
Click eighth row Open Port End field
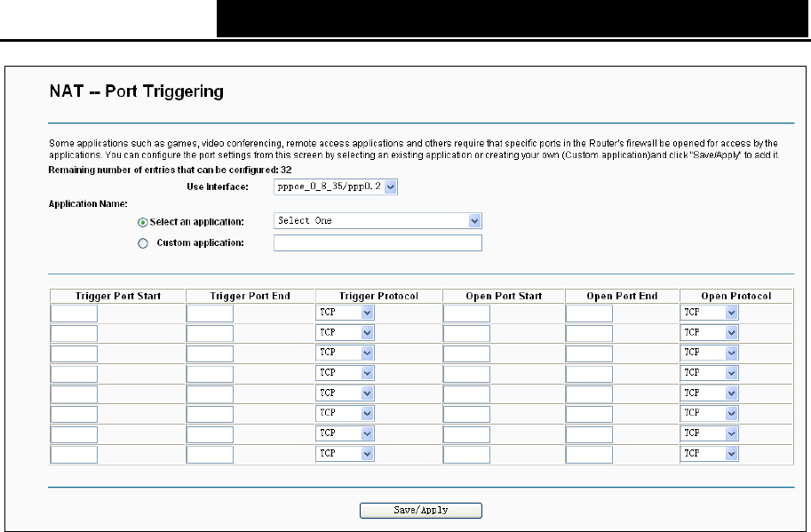pos(589,455)
